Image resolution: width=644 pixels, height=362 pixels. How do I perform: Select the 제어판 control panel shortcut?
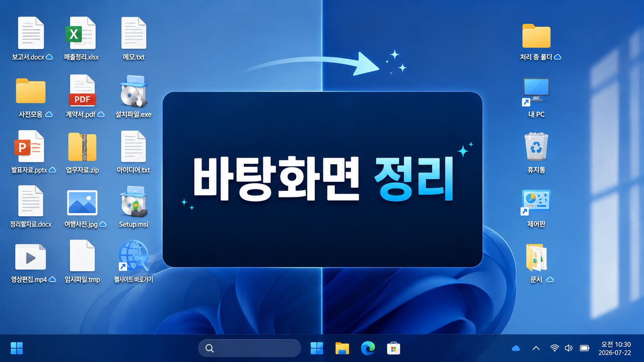coord(536,202)
